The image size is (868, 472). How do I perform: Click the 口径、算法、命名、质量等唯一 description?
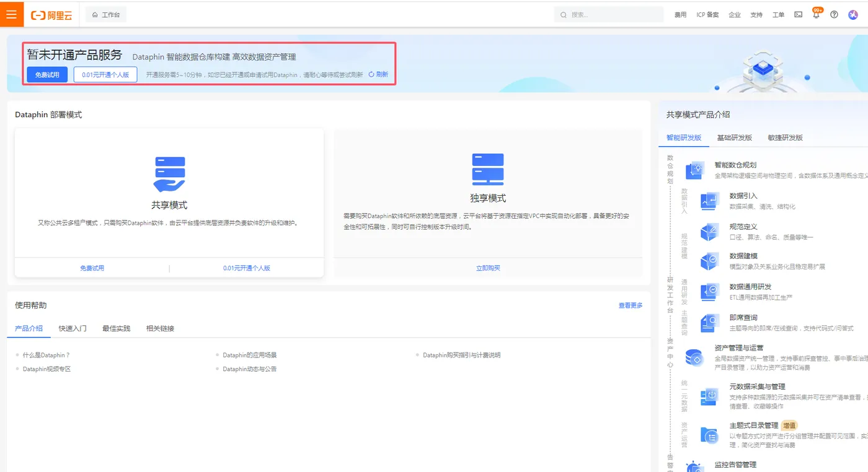[771, 238]
